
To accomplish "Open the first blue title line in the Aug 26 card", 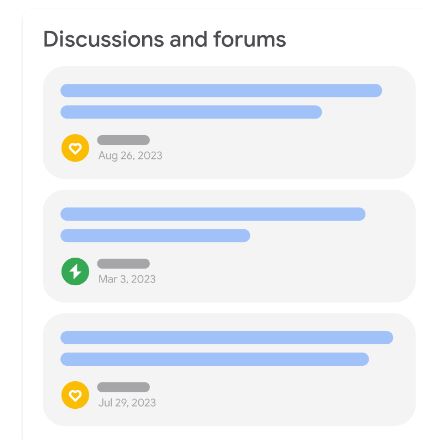I will coord(221,91).
